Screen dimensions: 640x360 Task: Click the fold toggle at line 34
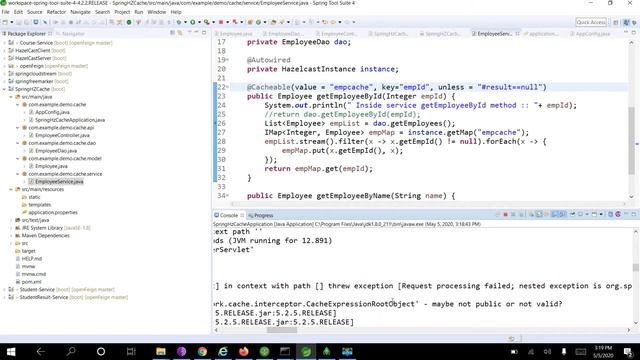point(228,196)
